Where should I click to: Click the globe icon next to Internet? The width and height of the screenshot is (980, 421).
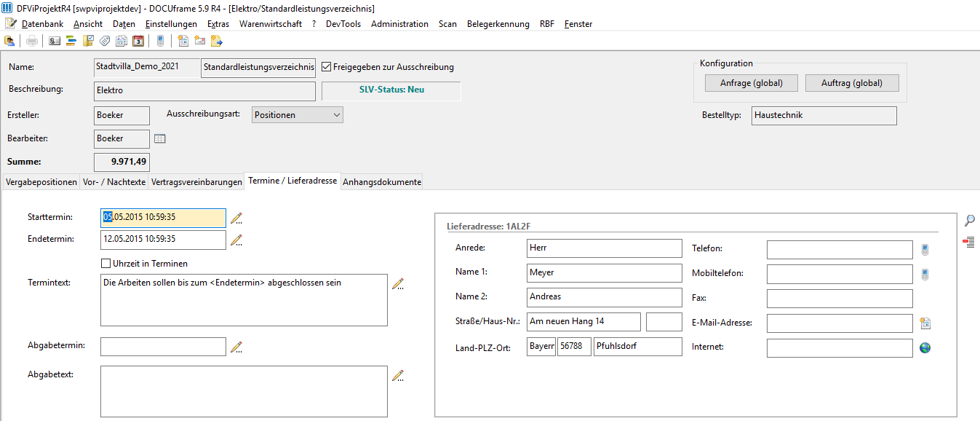(x=925, y=347)
